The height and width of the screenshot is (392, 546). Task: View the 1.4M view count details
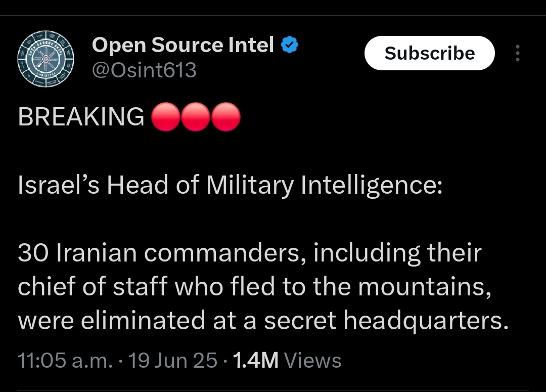(256, 360)
